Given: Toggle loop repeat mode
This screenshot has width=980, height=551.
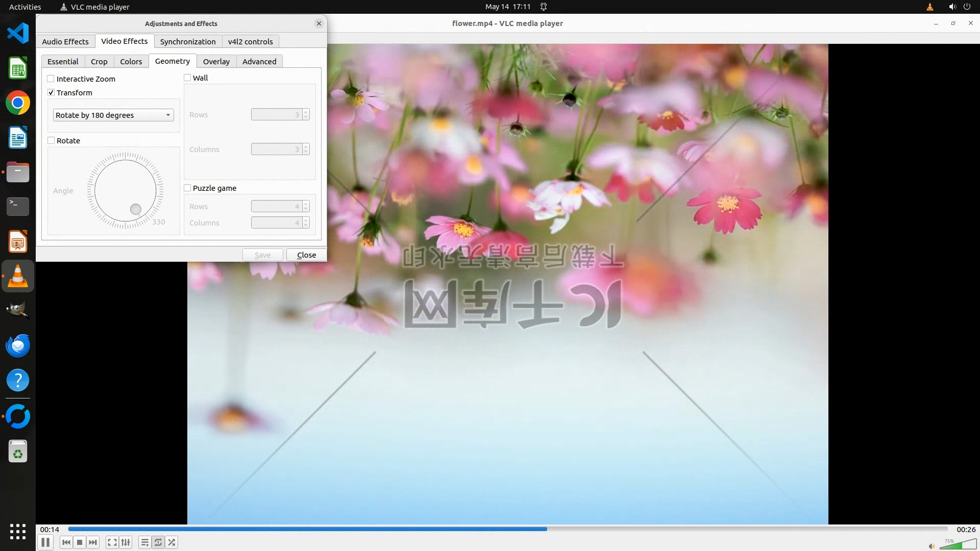Looking at the screenshot, I should [158, 542].
